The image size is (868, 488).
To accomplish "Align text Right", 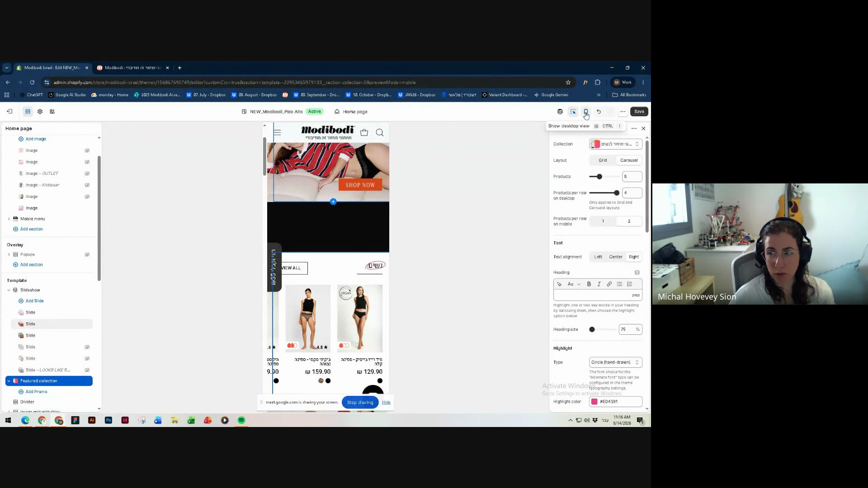I will click(x=634, y=257).
